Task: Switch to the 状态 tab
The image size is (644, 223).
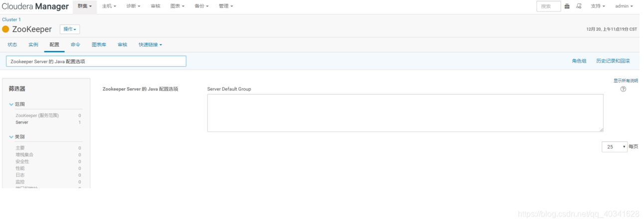Action: point(12,45)
